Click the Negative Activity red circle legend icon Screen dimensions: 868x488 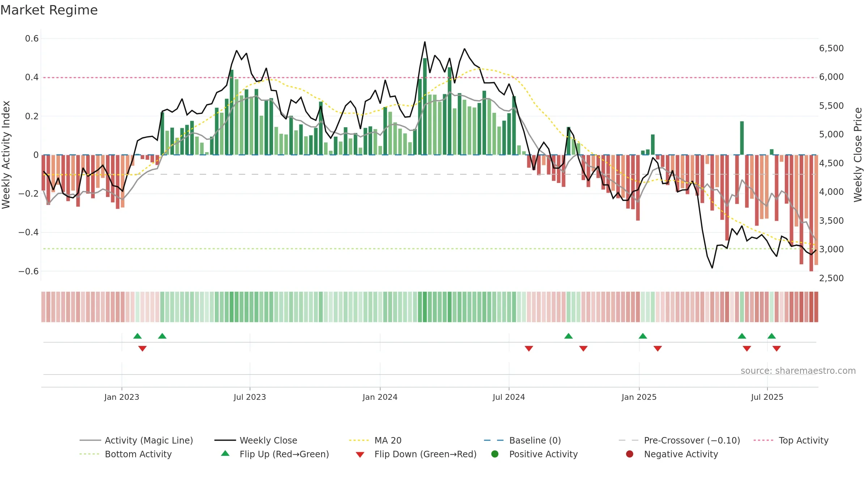click(630, 454)
